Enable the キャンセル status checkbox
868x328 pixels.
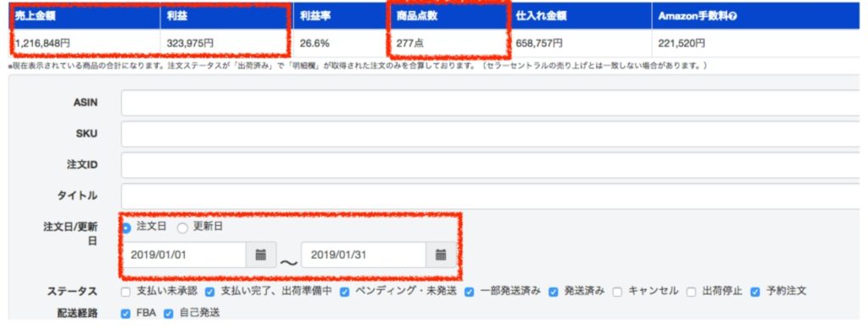point(617,292)
